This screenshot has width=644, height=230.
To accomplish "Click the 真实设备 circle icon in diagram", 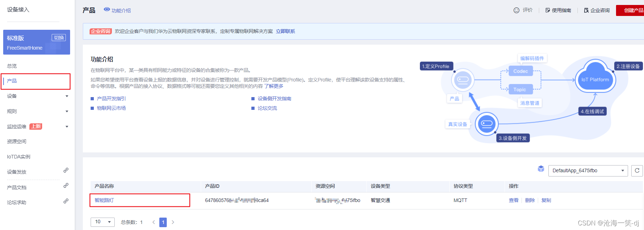I will (487, 124).
